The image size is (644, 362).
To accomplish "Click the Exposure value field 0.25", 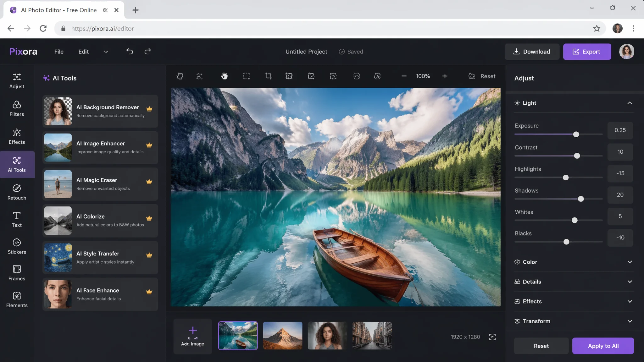I will click(x=620, y=130).
